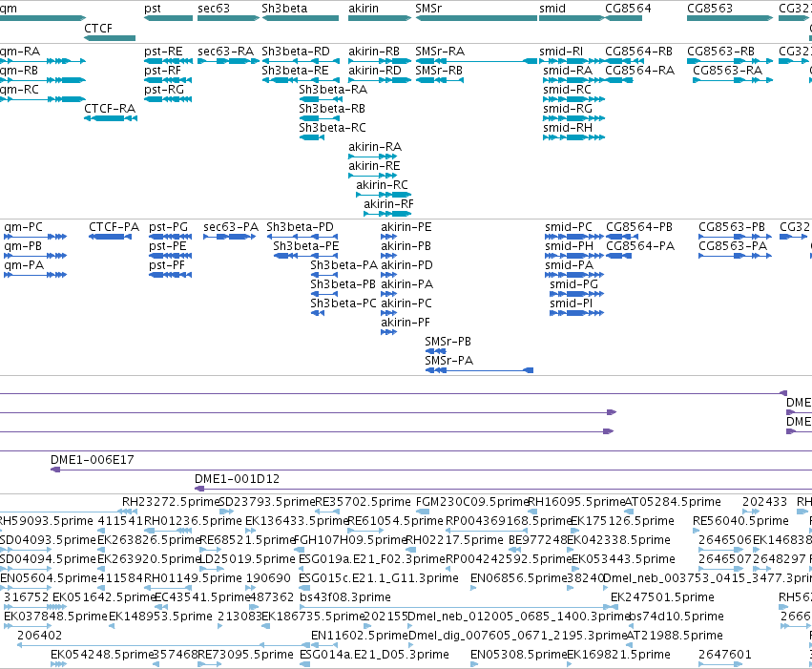Select the SMSr gene feature
The width and height of the screenshot is (812, 669).
click(x=476, y=18)
